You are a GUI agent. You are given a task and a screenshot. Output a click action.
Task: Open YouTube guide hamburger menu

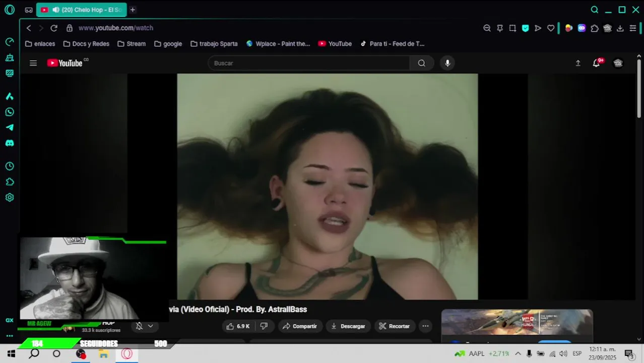point(33,63)
